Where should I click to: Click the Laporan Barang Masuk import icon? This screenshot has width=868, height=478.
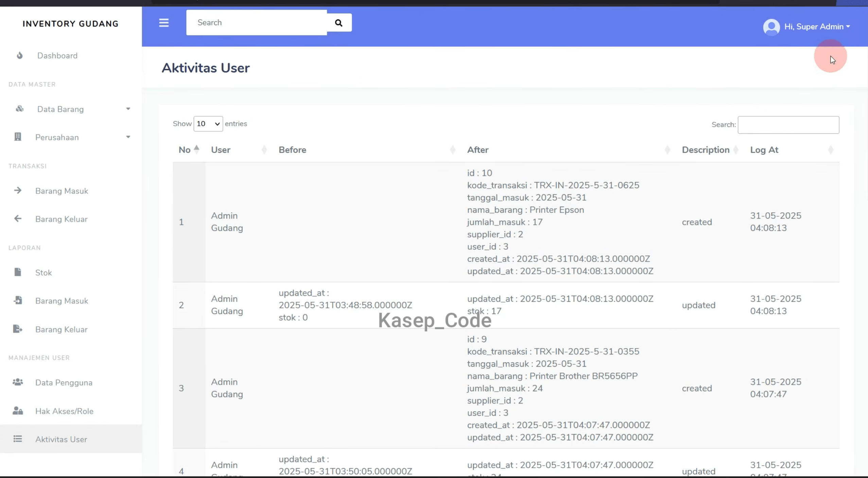click(18, 300)
